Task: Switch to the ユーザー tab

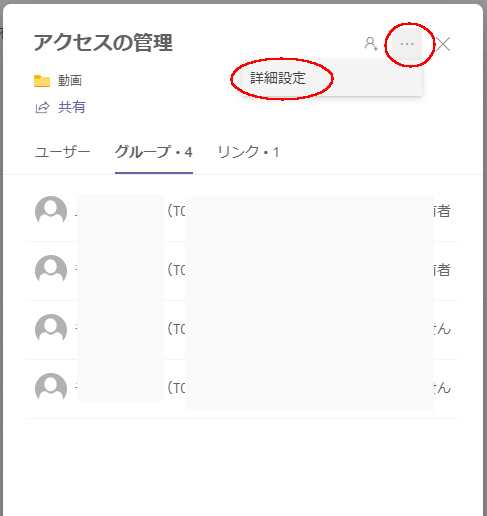Action: tap(62, 152)
